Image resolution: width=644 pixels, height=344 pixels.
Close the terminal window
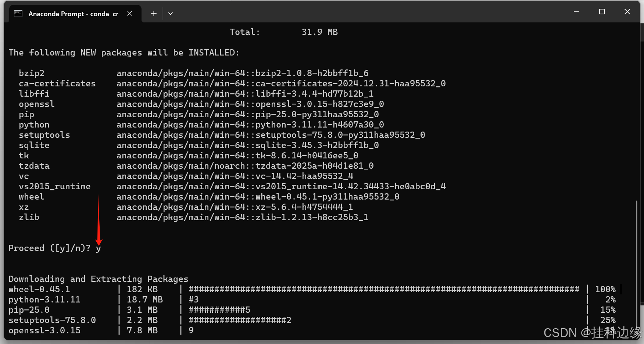tap(627, 12)
